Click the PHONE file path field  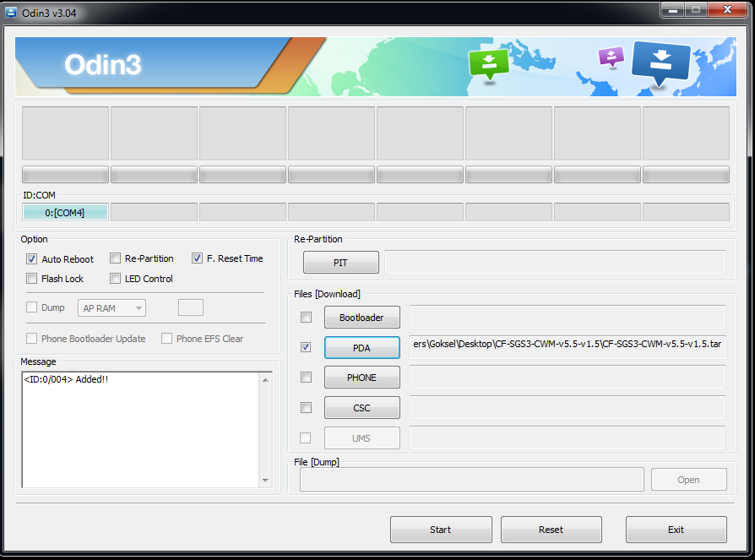click(x=568, y=377)
